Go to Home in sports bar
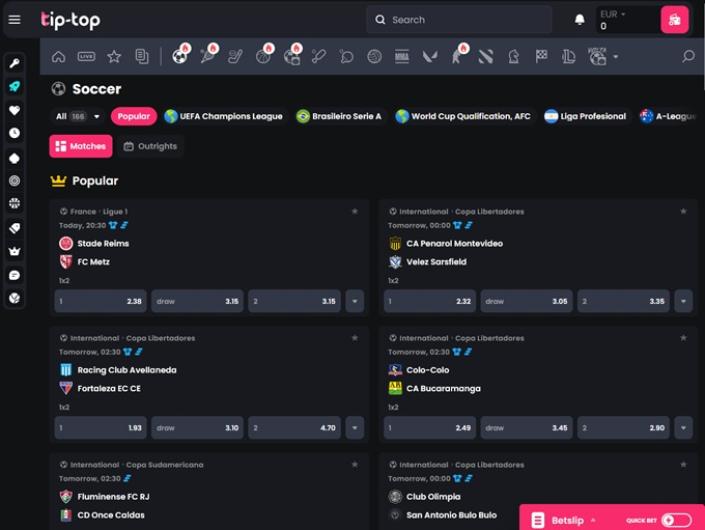Viewport: 705px width, 530px height. click(59, 57)
